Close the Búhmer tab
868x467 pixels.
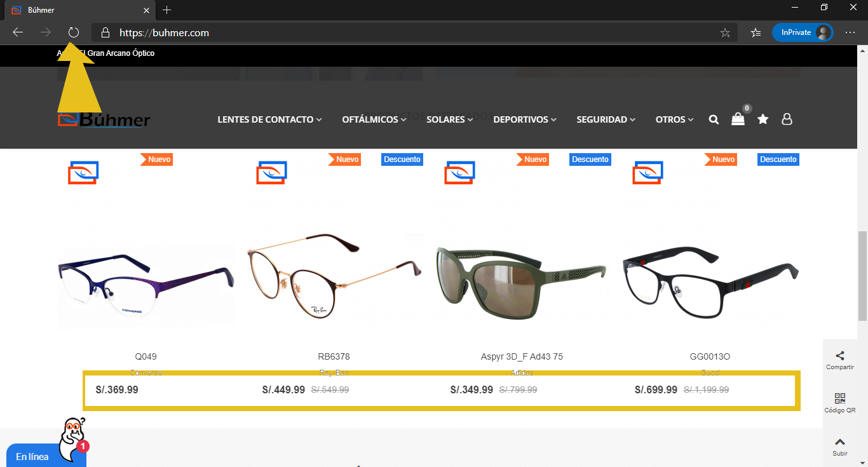click(x=147, y=10)
